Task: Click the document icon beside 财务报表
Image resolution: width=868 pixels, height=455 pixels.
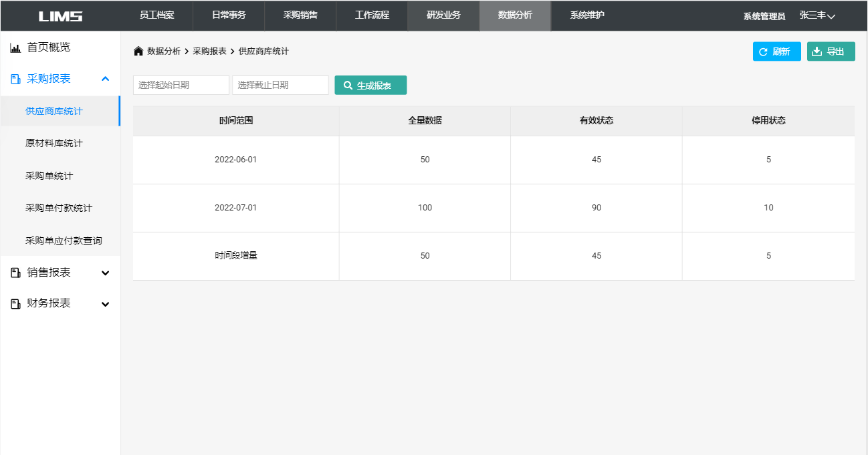Action: (x=15, y=303)
